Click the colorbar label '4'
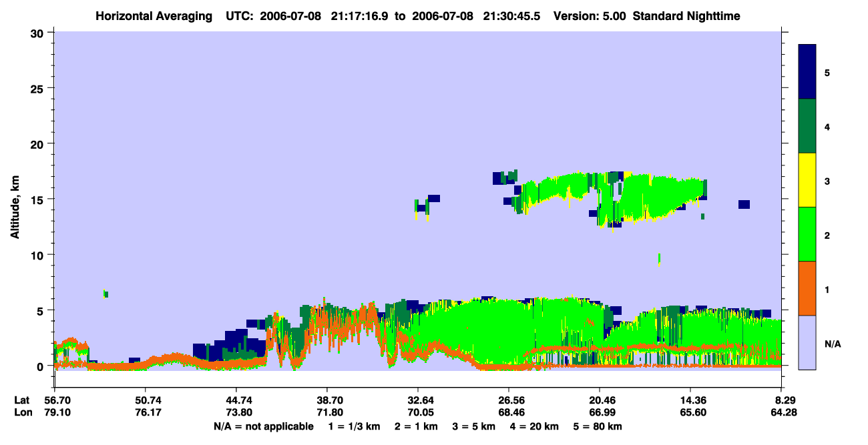Image resolution: width=868 pixels, height=445 pixels. pyautogui.click(x=827, y=127)
